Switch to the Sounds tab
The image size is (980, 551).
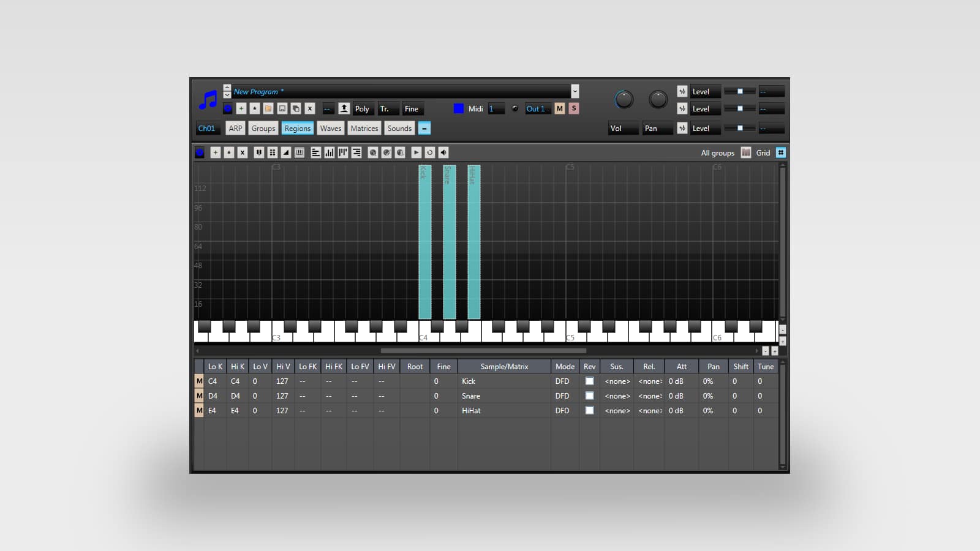(x=399, y=128)
